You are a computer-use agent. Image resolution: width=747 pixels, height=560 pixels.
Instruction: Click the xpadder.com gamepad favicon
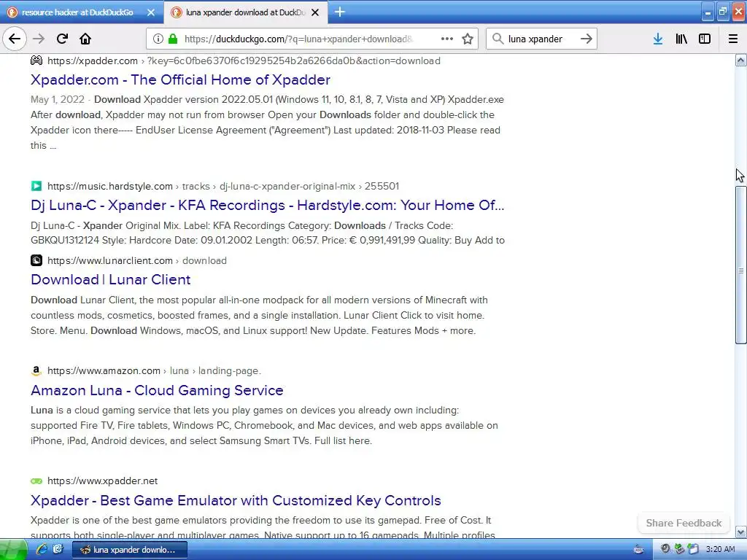[36, 61]
